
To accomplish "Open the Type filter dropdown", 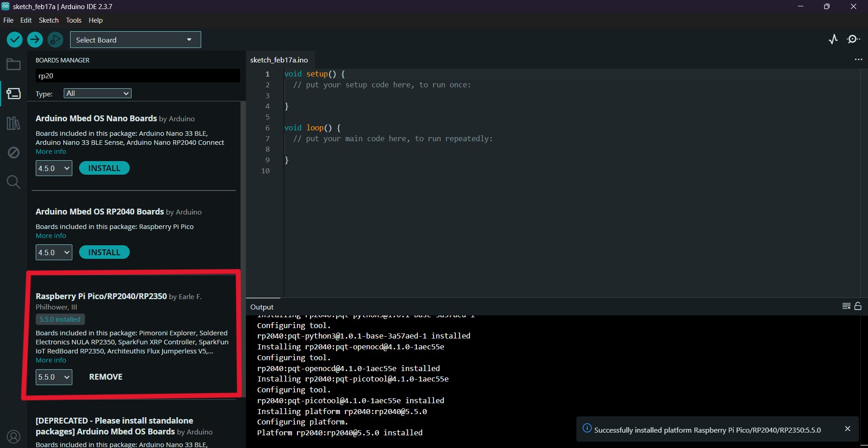I will point(98,93).
